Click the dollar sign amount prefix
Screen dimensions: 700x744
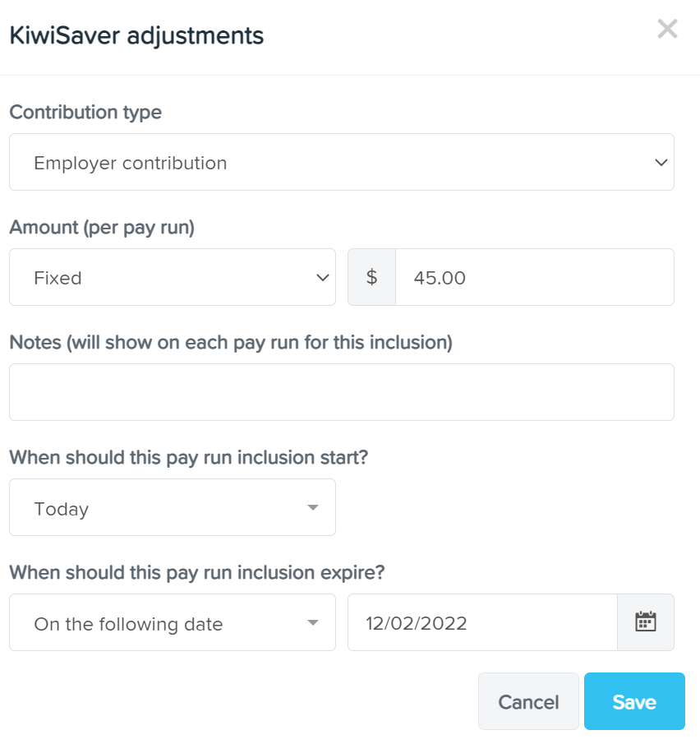click(x=372, y=277)
